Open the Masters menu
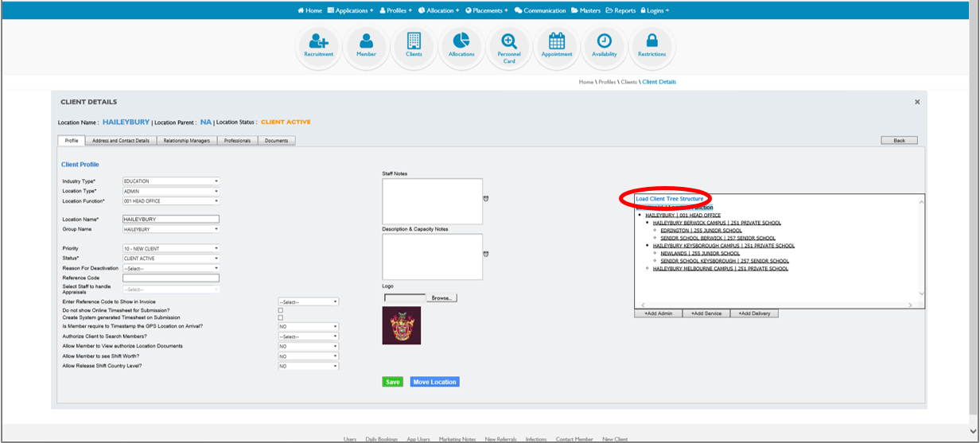The width and height of the screenshot is (980, 443). pyautogui.click(x=586, y=10)
